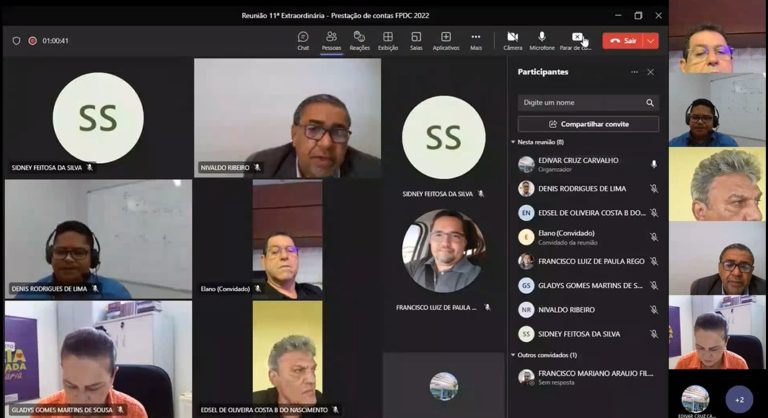Click muted mic icon beside DENIS RODRIGUES DE LIMA
The height and width of the screenshot is (418, 768).
(653, 188)
